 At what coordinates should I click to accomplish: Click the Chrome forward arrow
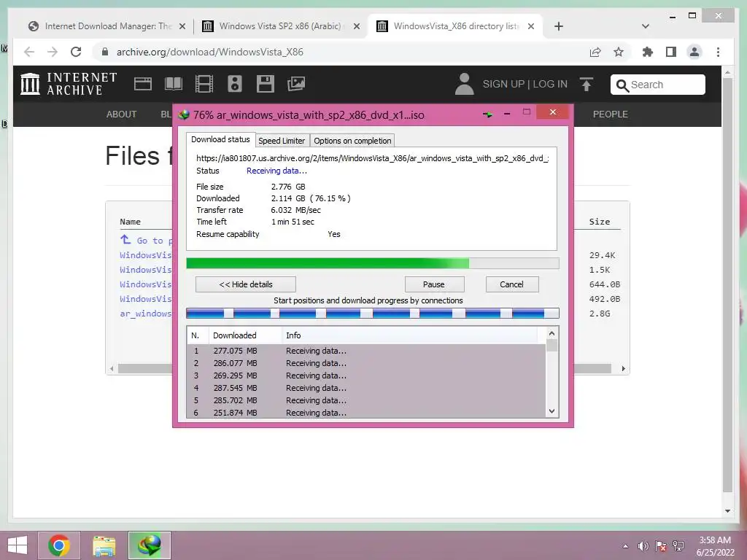coord(53,52)
